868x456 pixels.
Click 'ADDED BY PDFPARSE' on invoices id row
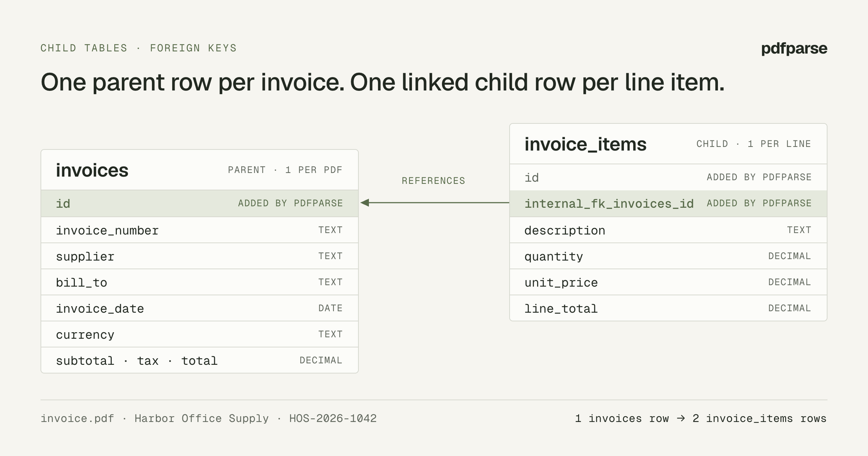(290, 203)
